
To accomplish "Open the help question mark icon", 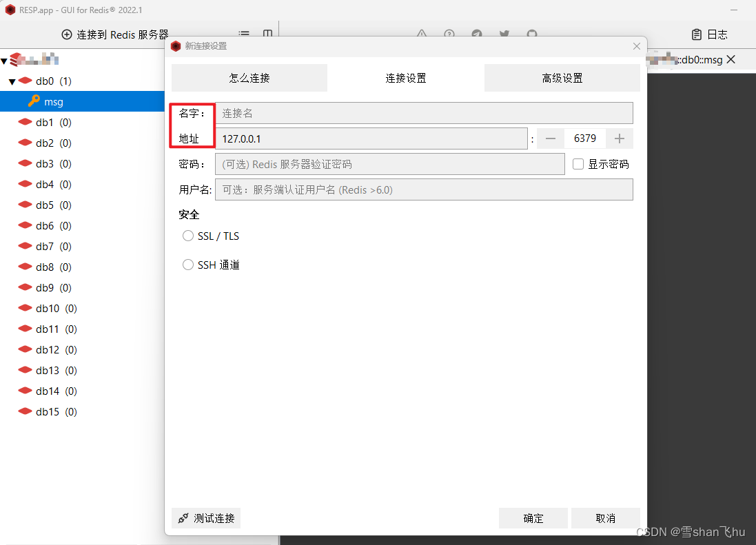I will 449,34.
